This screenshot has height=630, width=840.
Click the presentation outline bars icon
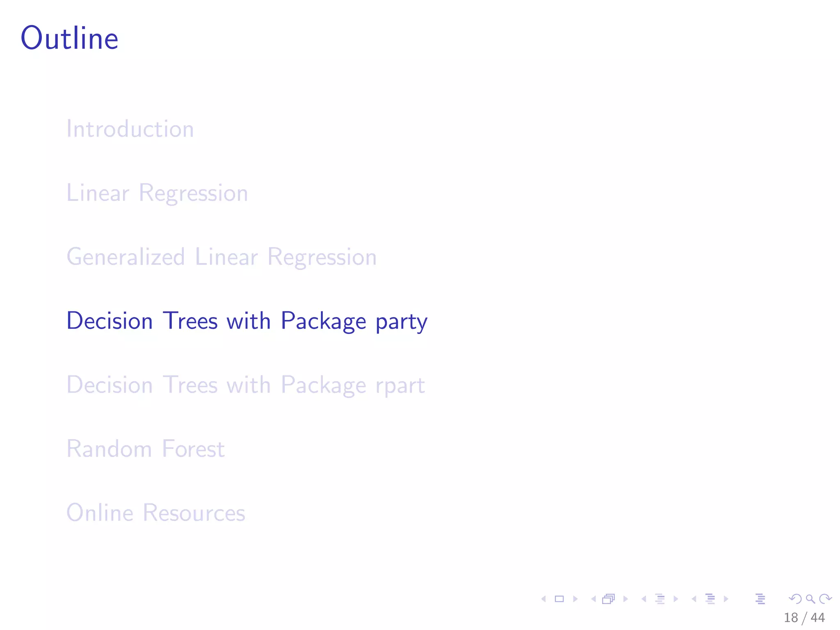coord(760,599)
